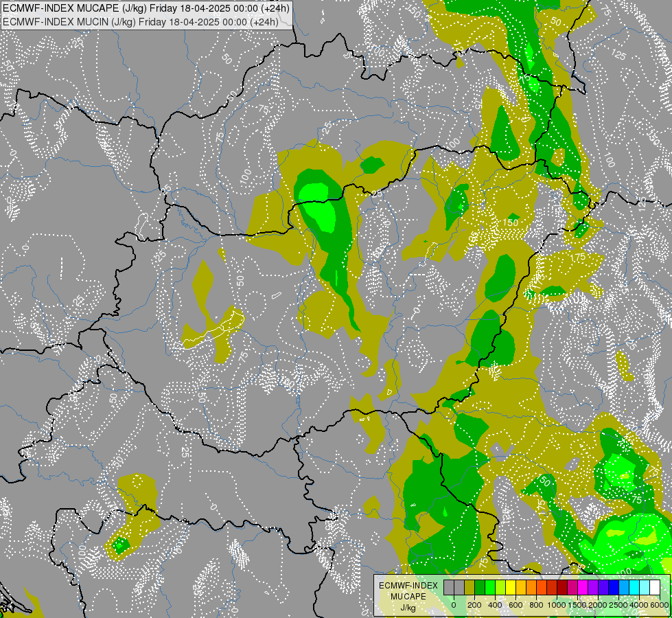Click the ECMWF-INDEX label in the legend

point(408,586)
